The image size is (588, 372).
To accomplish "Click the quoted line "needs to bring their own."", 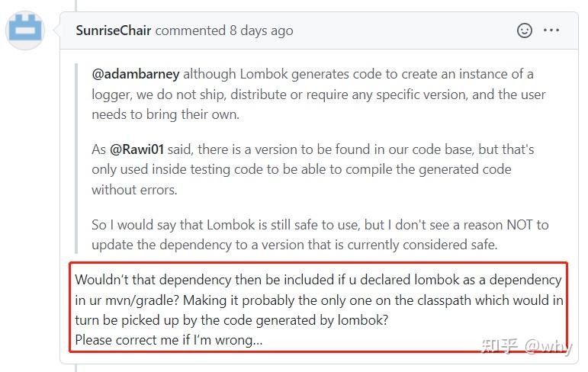I will coord(165,114).
